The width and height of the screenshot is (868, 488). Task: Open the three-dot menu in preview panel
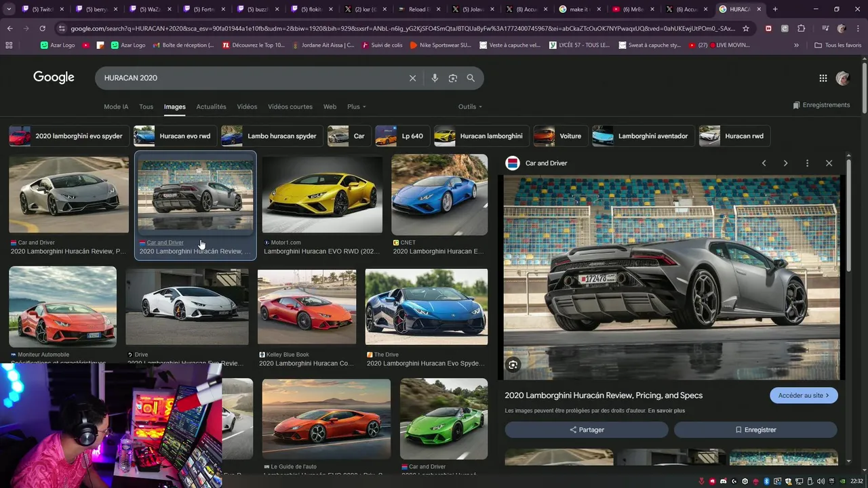[807, 163]
